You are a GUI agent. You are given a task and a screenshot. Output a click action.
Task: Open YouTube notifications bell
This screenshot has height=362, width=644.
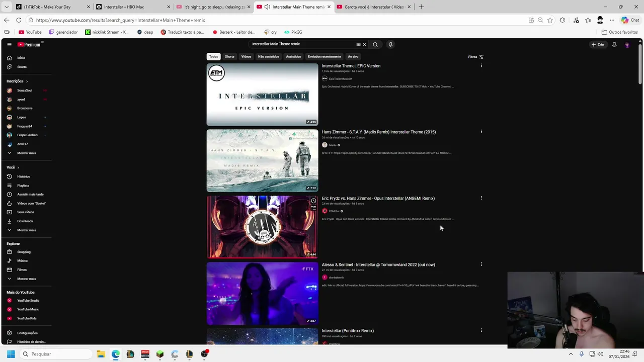pyautogui.click(x=614, y=44)
